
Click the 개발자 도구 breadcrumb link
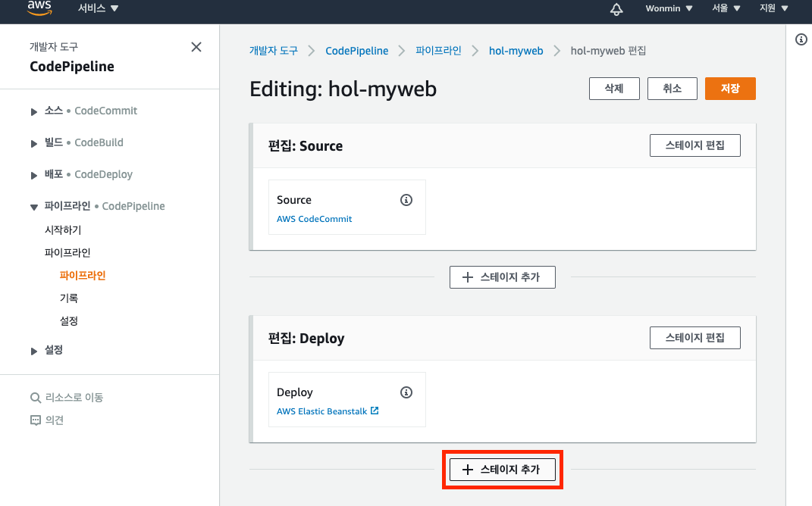[x=274, y=51]
